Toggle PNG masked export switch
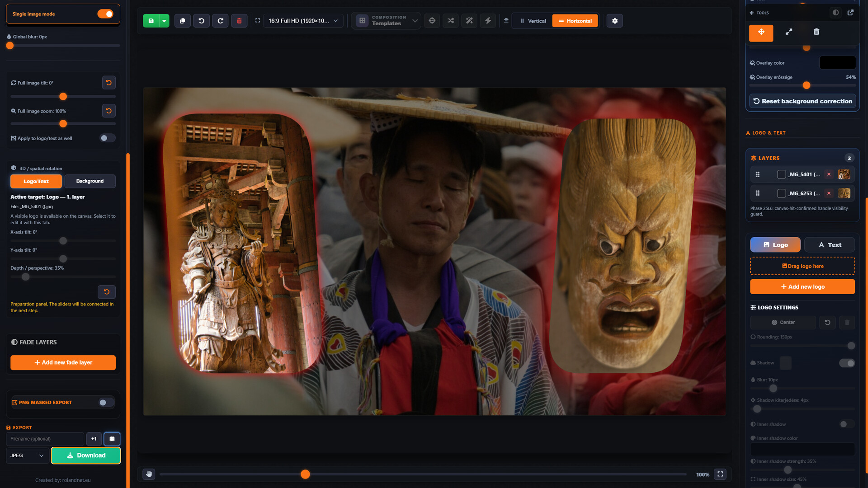 point(106,403)
